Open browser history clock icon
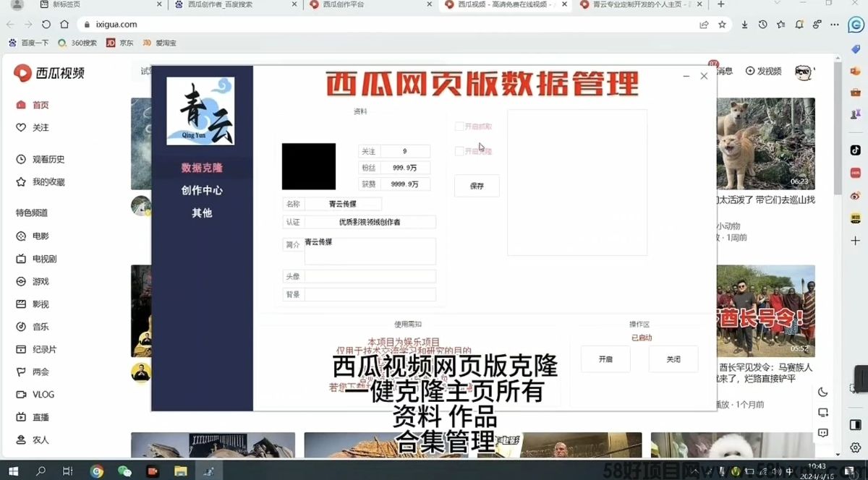Viewport: 868px width, 480px height. click(x=762, y=25)
